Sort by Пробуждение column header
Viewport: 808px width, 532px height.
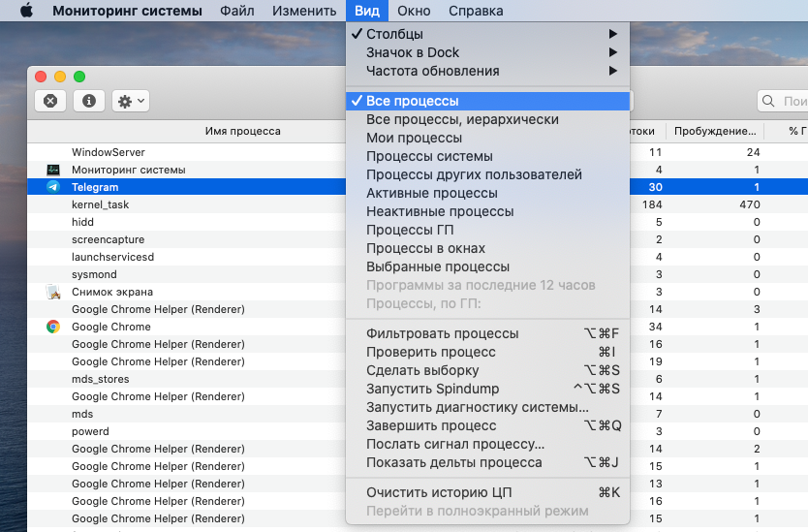715,131
